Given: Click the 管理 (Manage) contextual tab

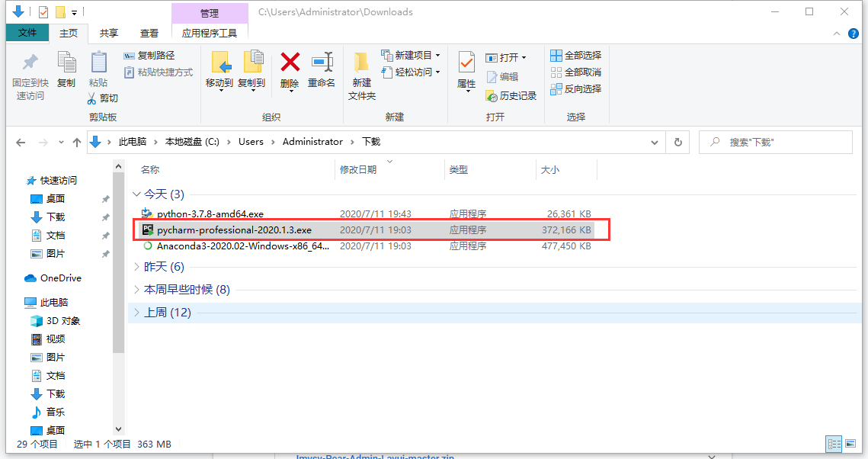Looking at the screenshot, I should (210, 13).
